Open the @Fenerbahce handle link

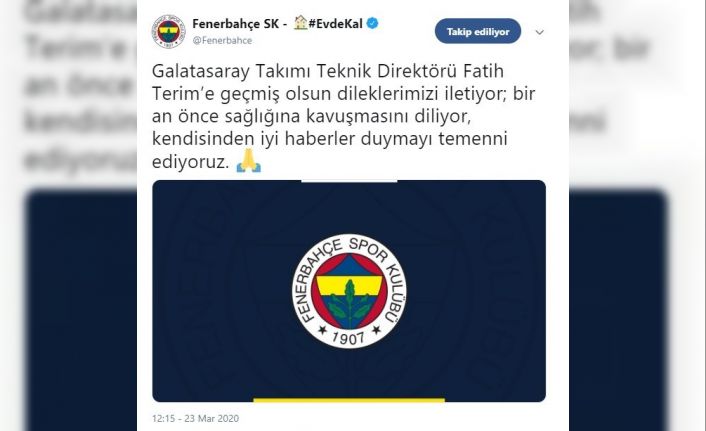coord(222,40)
